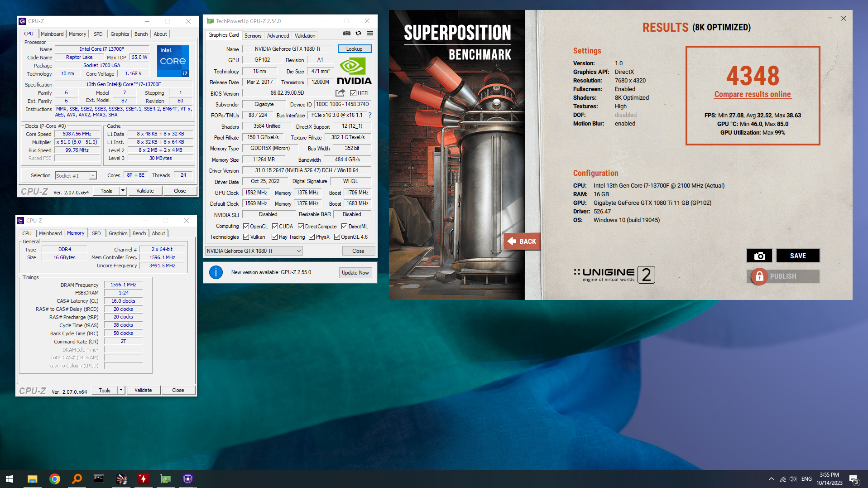Toggle the DirectML checkbox
Image resolution: width=868 pixels, height=488 pixels.
point(344,227)
